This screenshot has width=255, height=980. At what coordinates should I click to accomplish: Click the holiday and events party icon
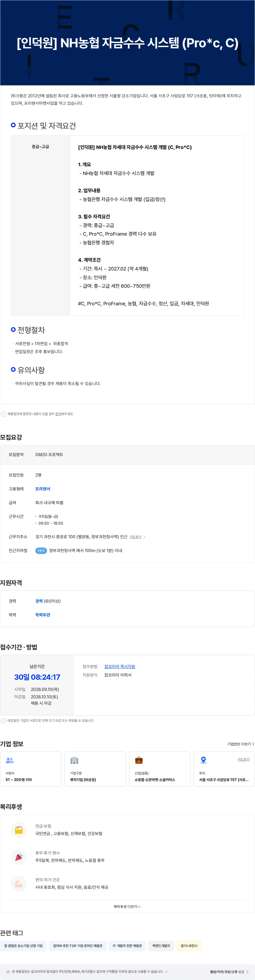pos(19,857)
